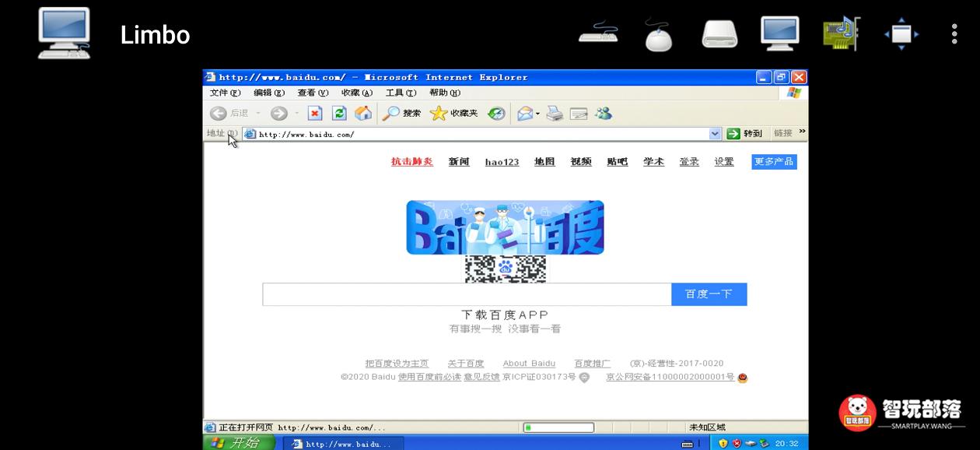Click inside the Baidu search input box
The width and height of the screenshot is (980, 450).
pos(467,294)
